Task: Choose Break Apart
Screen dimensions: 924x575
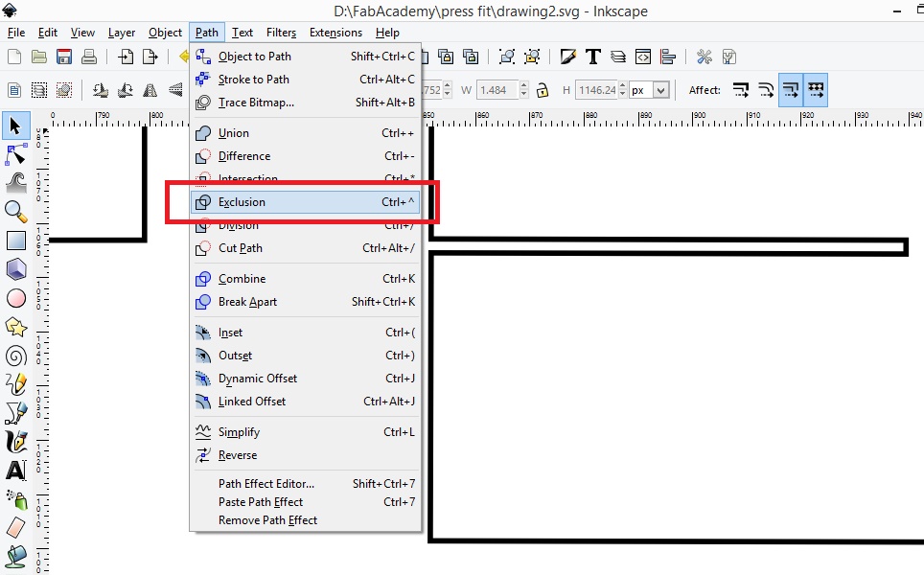Action: click(x=305, y=302)
